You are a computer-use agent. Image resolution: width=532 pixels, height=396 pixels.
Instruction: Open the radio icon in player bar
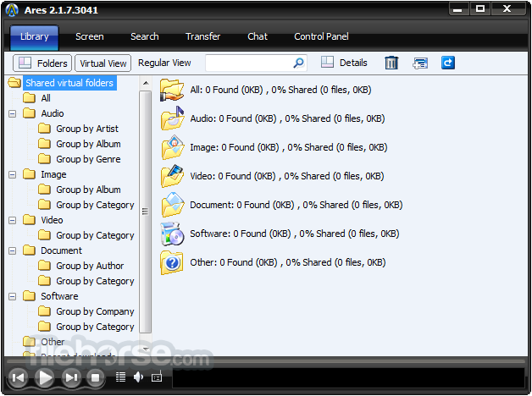pos(156,377)
